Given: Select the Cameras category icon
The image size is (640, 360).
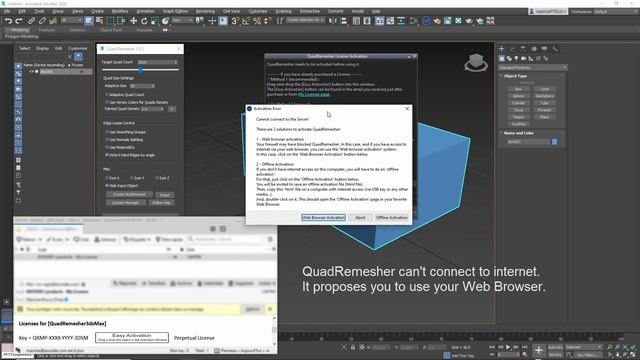Looking at the screenshot, I should coord(524,58).
